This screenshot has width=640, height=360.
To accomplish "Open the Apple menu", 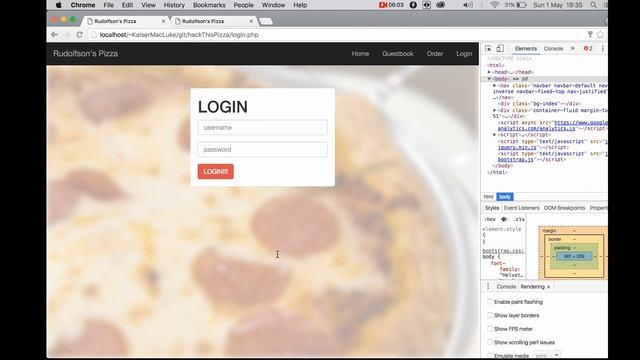I will [58, 5].
